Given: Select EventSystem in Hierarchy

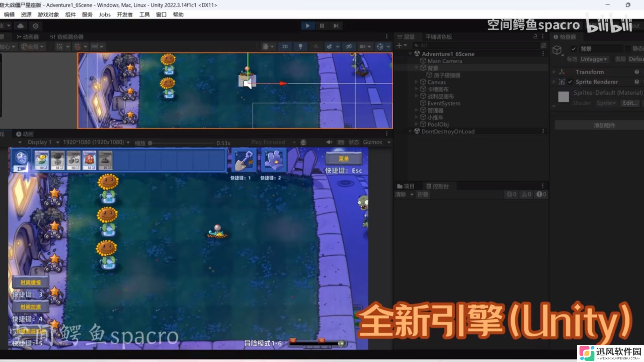Looking at the screenshot, I should [443, 103].
